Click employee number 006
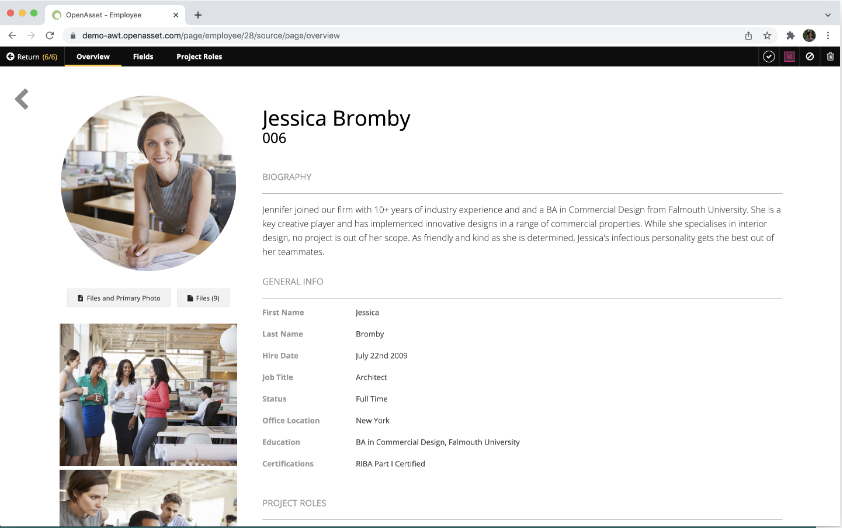The height and width of the screenshot is (528, 842). 274,139
